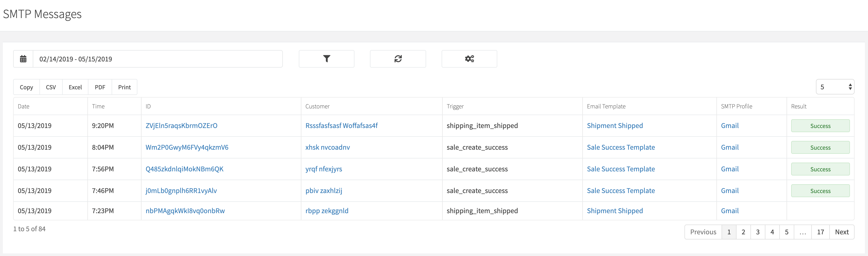Screen dimensions: 868x256
Task: Open message ZVjEln5raqsKbrmOZErO
Action: point(181,126)
